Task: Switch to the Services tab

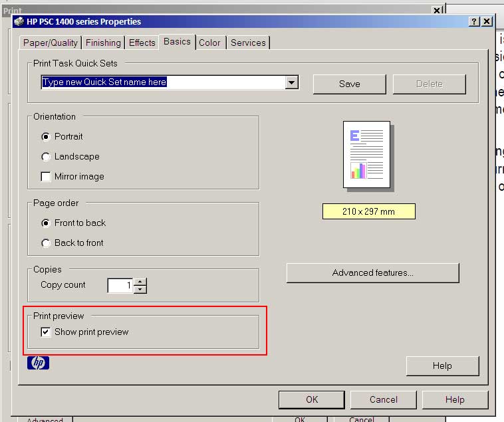Action: click(248, 43)
